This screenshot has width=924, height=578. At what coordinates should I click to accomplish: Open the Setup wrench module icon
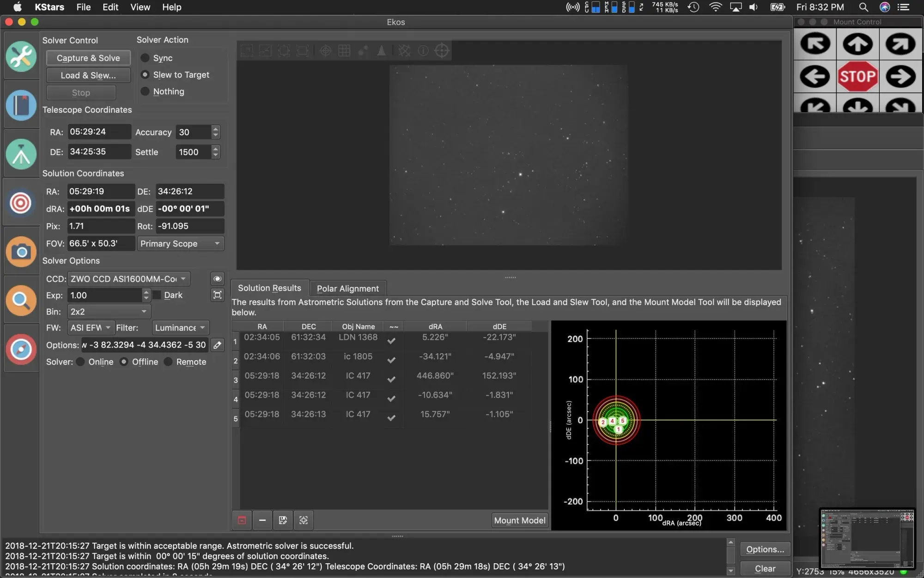point(21,56)
